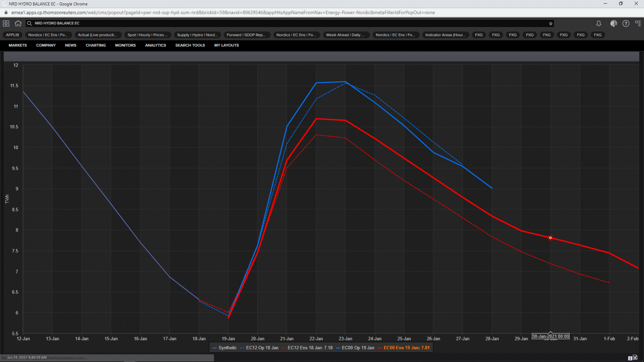Image resolution: width=644 pixels, height=362 pixels.
Task: Toggle EC12 Op 18 Jan series visibility
Action: (x=259, y=348)
